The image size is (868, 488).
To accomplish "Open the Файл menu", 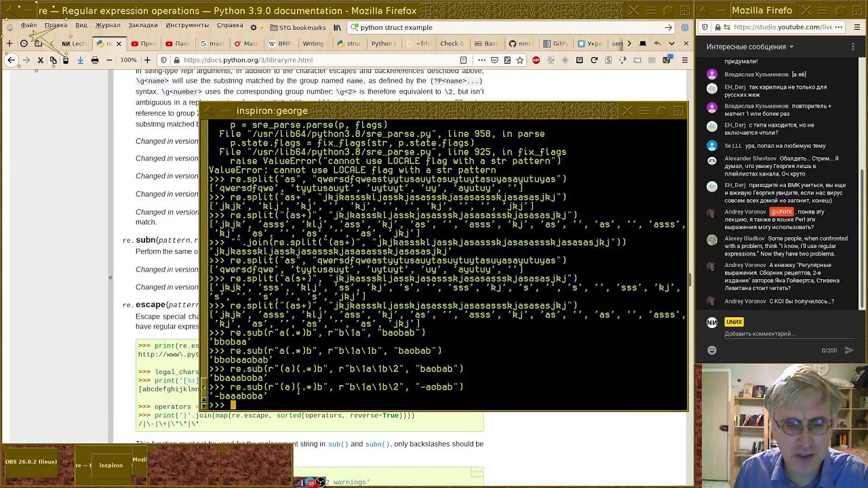I will (x=28, y=25).
